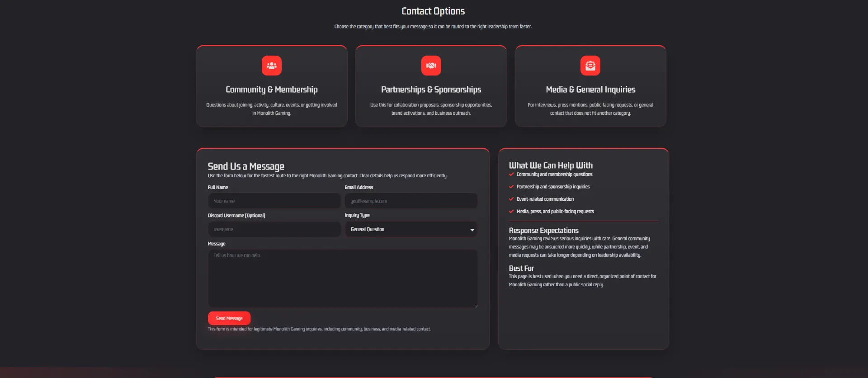868x378 pixels.
Task: Click the Send Message button
Action: 229,318
